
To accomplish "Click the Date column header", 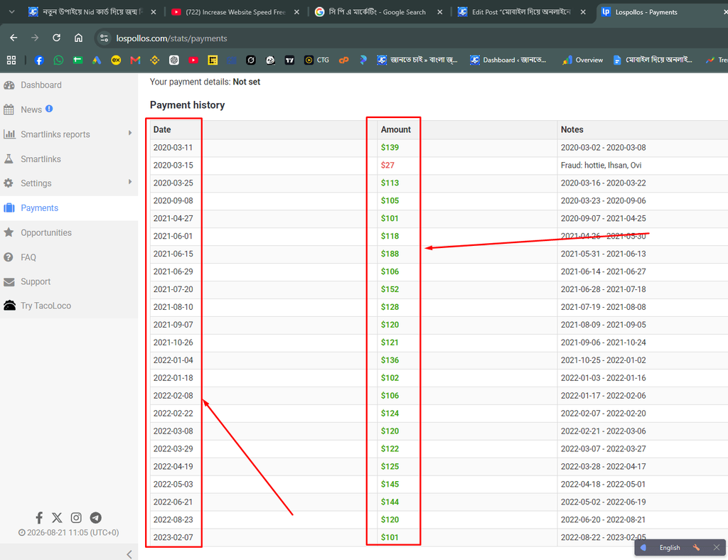I will coord(162,129).
